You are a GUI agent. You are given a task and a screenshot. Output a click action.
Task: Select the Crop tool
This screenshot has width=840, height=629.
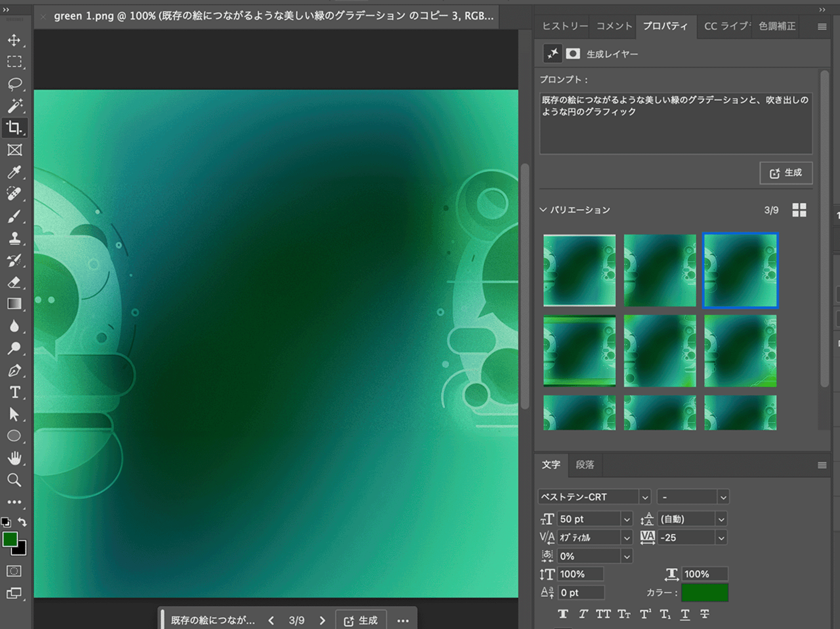(14, 128)
